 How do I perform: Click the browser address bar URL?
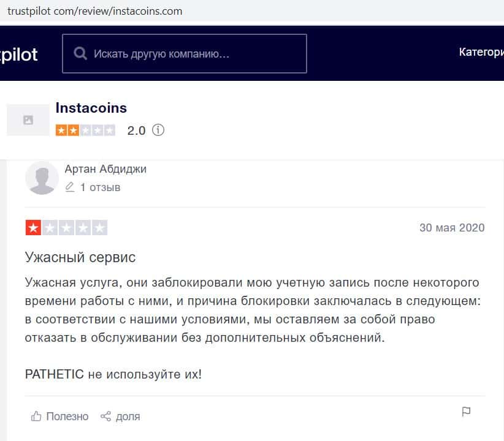(95, 11)
